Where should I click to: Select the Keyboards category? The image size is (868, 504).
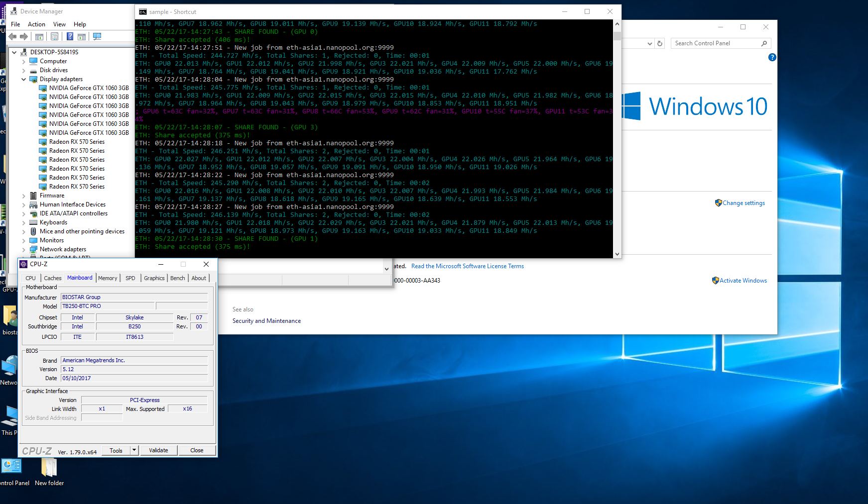(x=53, y=222)
